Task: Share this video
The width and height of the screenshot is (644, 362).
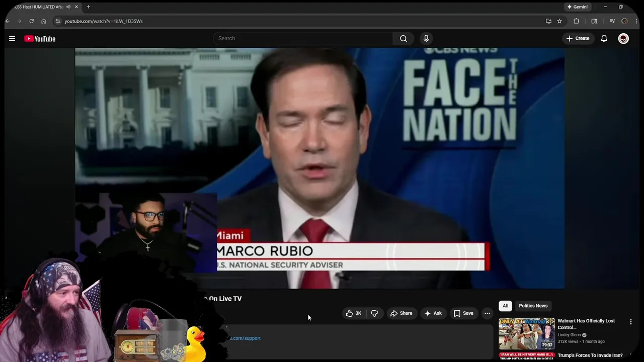Action: [x=401, y=313]
